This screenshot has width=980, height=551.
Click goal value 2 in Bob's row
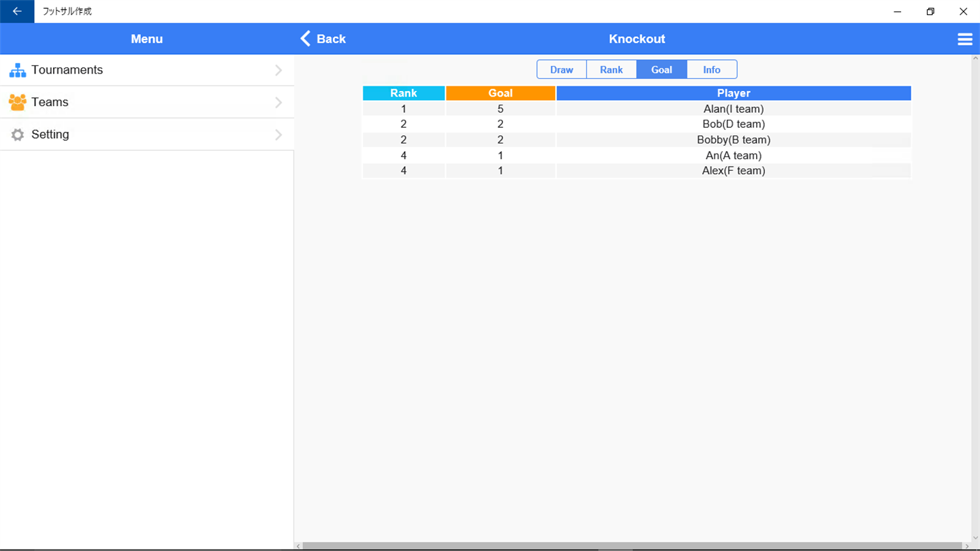click(x=501, y=124)
